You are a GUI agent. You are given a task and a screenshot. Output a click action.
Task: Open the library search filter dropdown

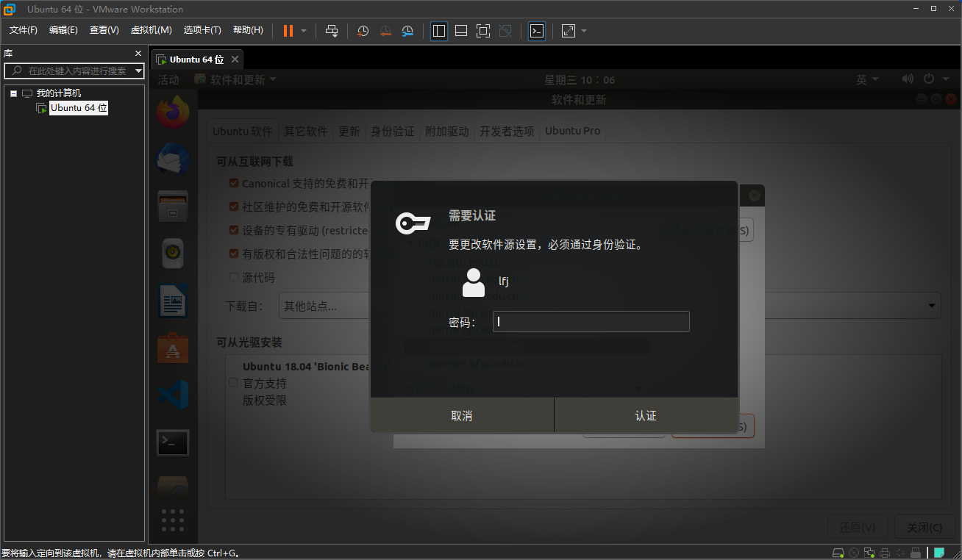tap(139, 71)
